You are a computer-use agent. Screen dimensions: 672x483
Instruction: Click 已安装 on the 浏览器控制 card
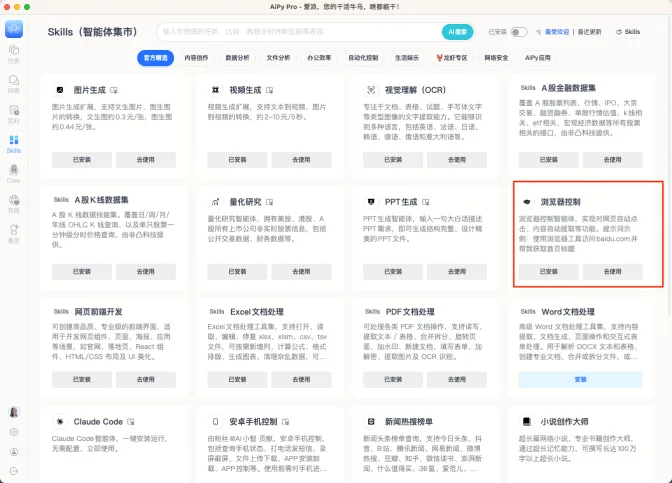pyautogui.click(x=549, y=272)
